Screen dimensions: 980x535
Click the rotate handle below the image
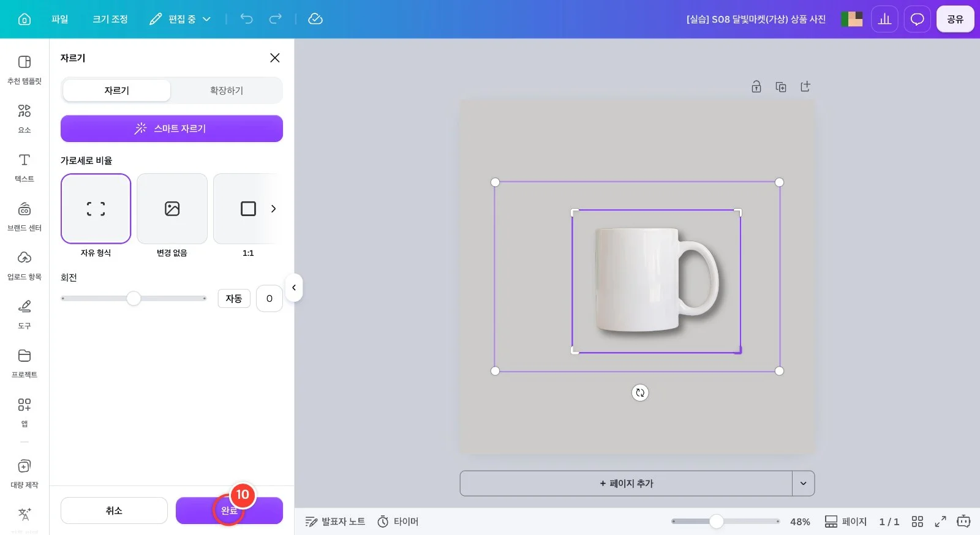click(x=640, y=392)
